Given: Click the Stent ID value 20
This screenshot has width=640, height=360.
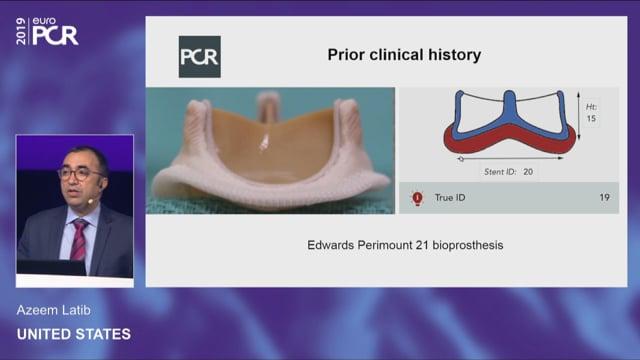Looking at the screenshot, I should [x=528, y=172].
